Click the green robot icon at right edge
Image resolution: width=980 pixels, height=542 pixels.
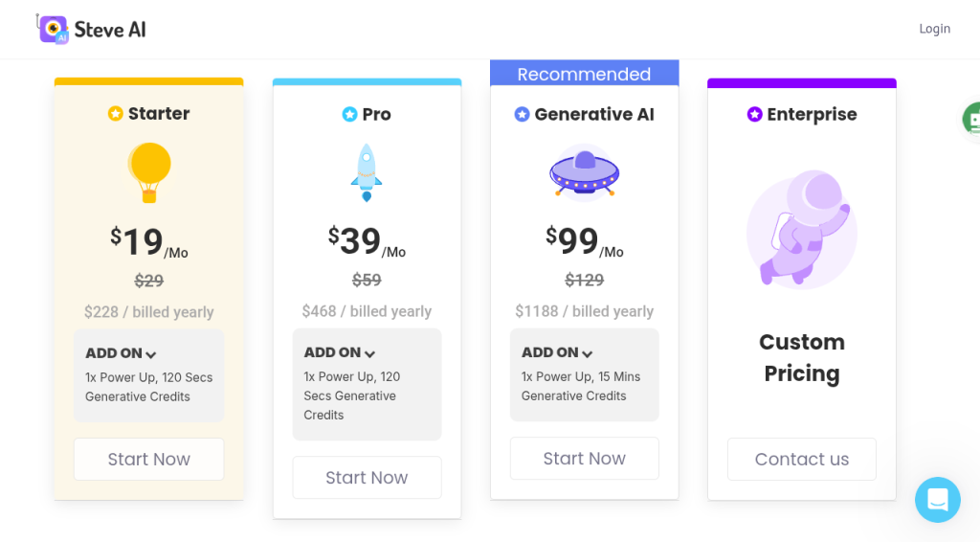click(x=971, y=119)
